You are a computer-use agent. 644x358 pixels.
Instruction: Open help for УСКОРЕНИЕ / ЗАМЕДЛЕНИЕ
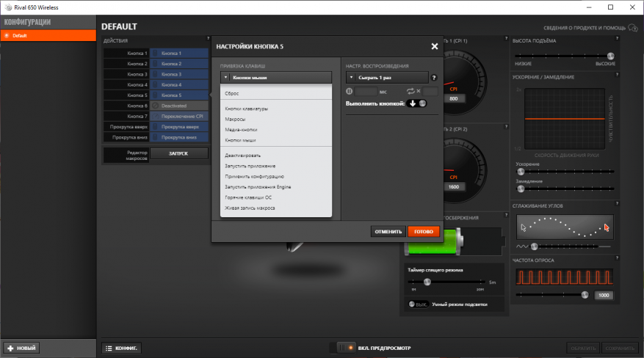point(617,75)
